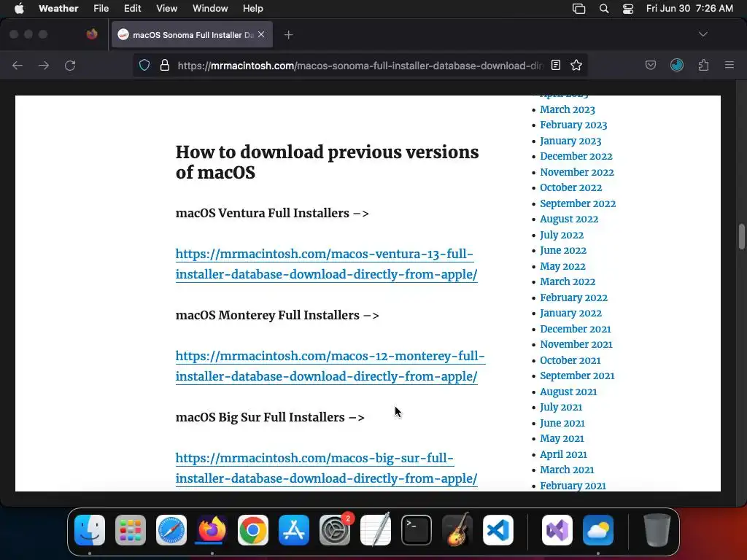Launch Terminal from the Dock

[x=417, y=530]
